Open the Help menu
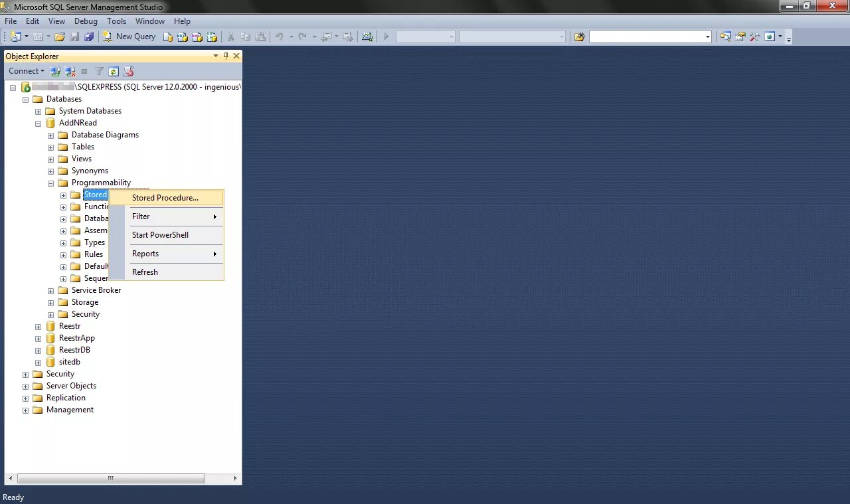850x504 pixels. click(x=182, y=21)
